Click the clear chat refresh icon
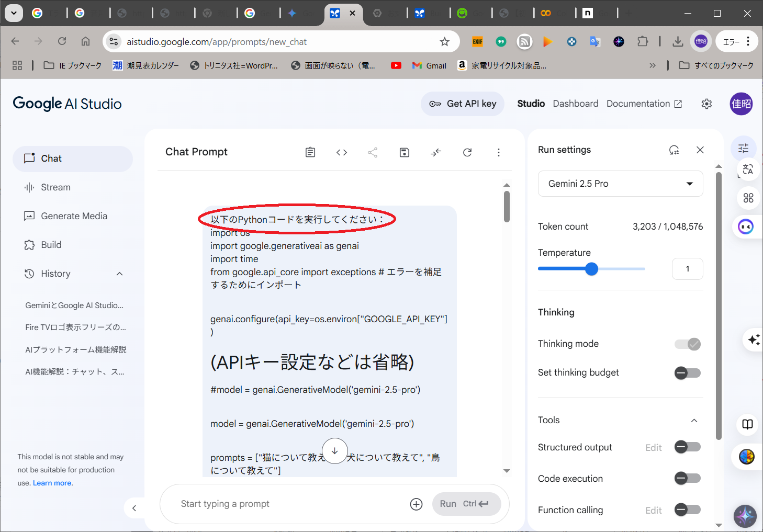This screenshot has width=763, height=532. 467,152
